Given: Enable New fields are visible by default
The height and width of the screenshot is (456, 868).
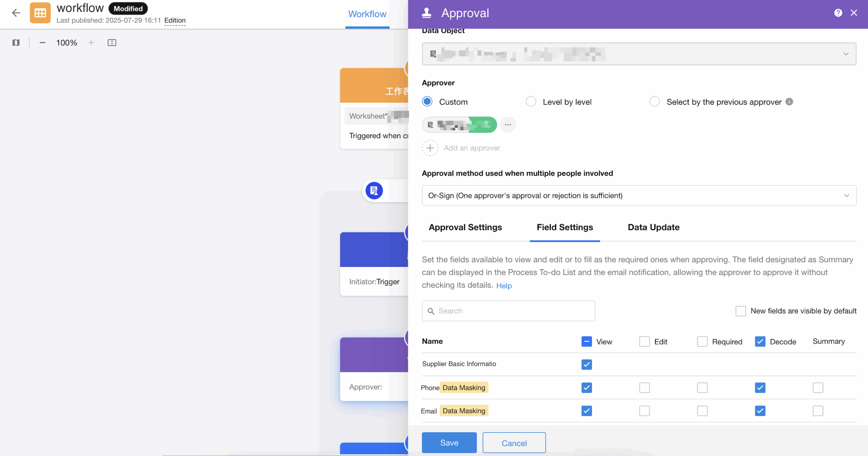Looking at the screenshot, I should [x=741, y=311].
